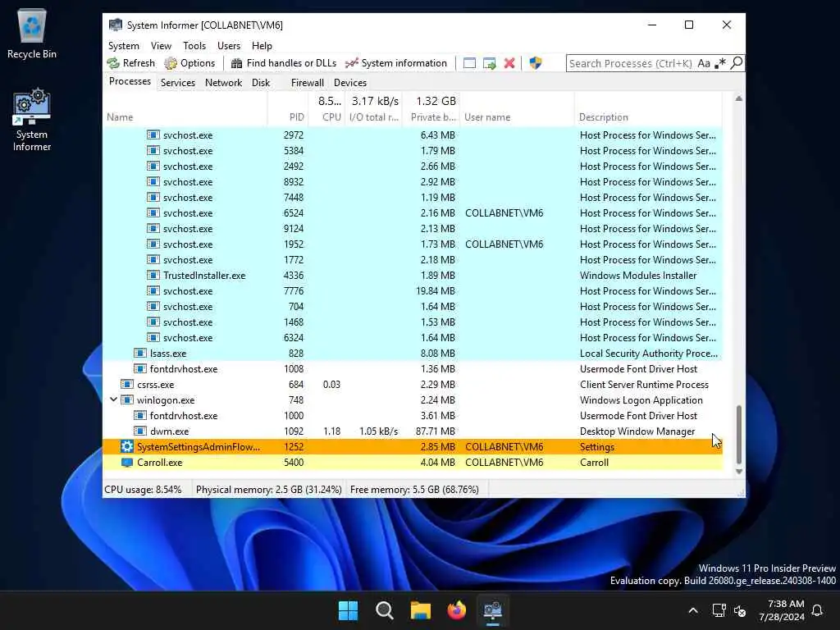
Task: Select svchost.exe with PID 2972
Action: click(x=413, y=135)
